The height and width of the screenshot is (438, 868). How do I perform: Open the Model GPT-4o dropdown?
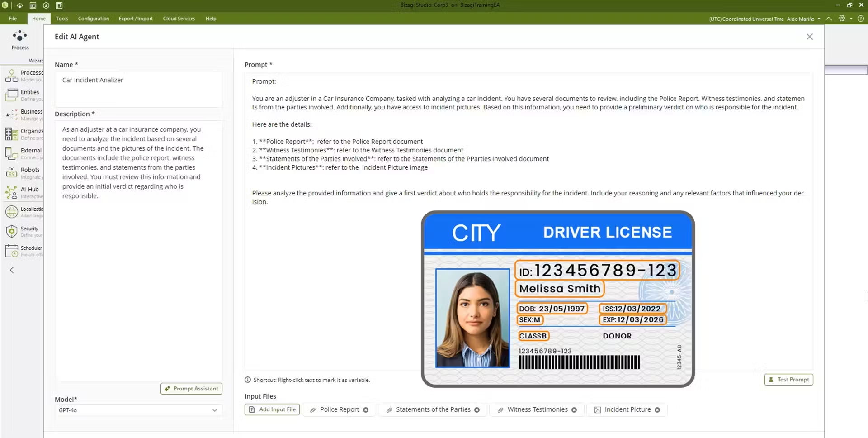138,410
